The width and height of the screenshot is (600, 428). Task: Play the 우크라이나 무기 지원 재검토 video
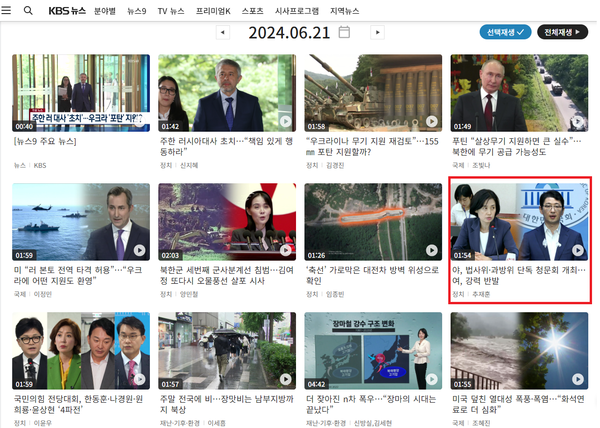pyautogui.click(x=432, y=122)
